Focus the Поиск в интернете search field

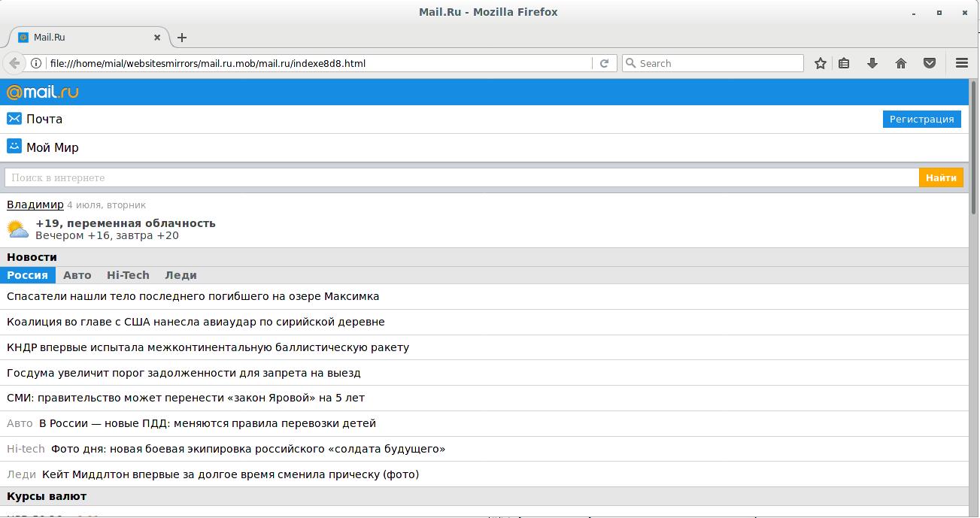coord(462,177)
